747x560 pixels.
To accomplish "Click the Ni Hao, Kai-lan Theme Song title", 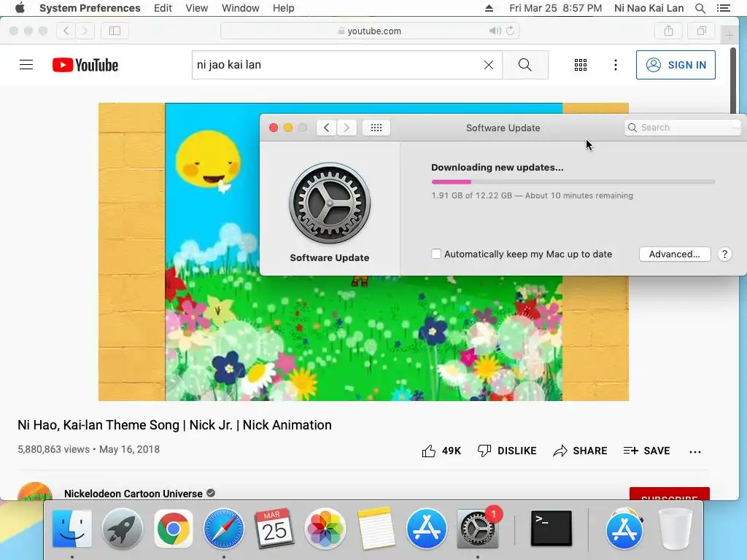I will [174, 425].
